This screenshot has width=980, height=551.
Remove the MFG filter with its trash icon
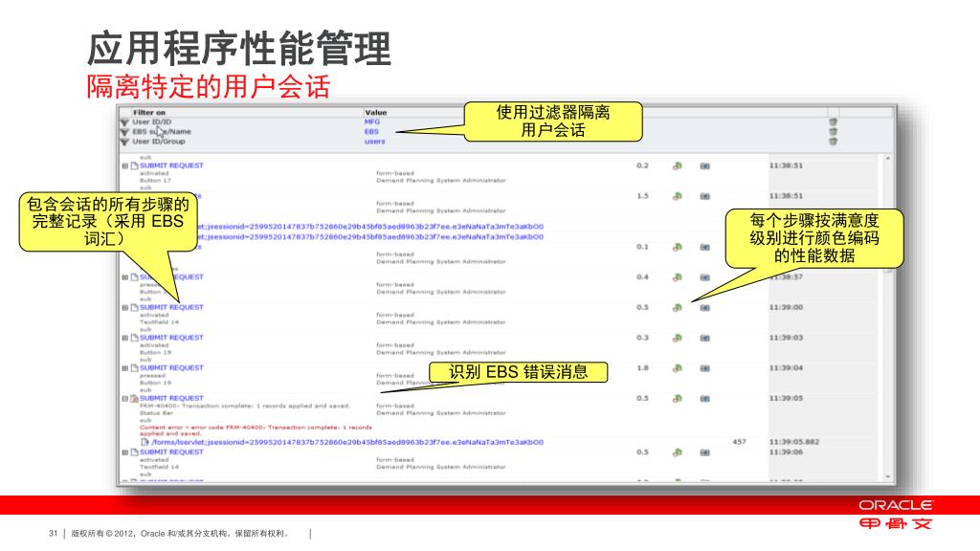834,121
